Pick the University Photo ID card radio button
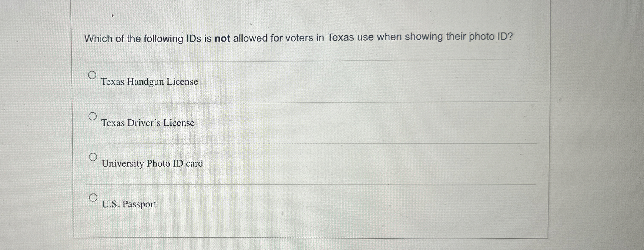Image resolution: width=644 pixels, height=250 pixels. [93, 157]
